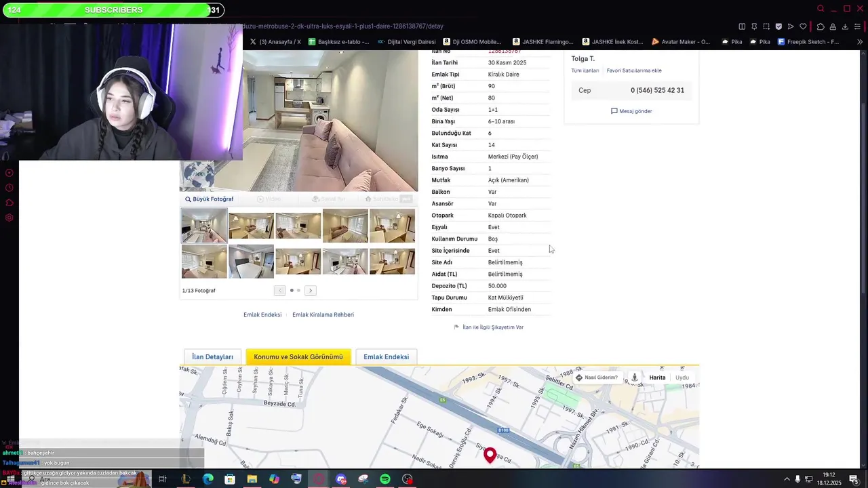Click Nasıl Giderim directions button on map
The image size is (868, 488).
(x=597, y=378)
